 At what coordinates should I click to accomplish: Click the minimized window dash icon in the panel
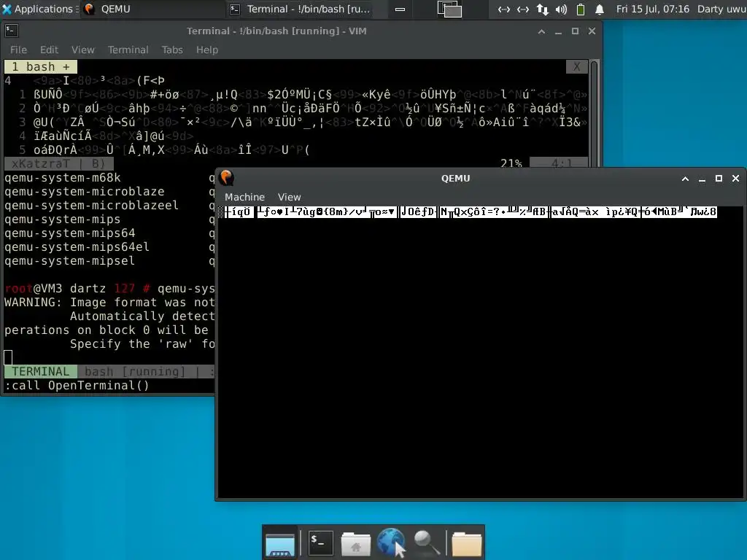(x=400, y=9)
